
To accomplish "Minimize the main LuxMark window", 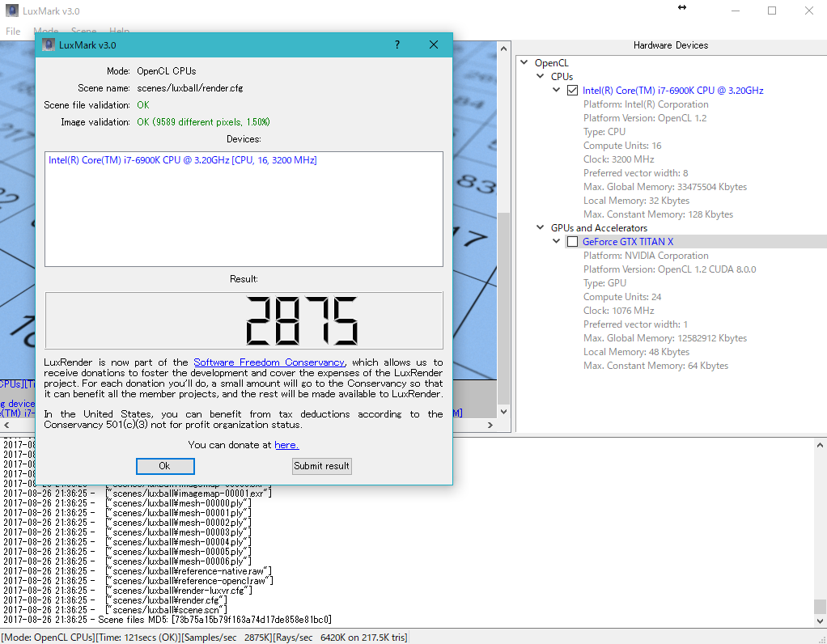I will (735, 11).
